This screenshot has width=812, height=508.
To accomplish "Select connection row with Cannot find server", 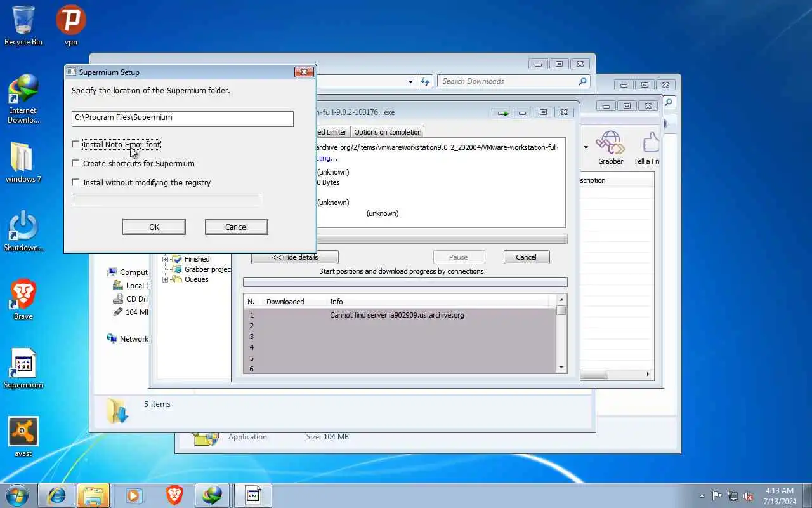I will pyautogui.click(x=400, y=315).
